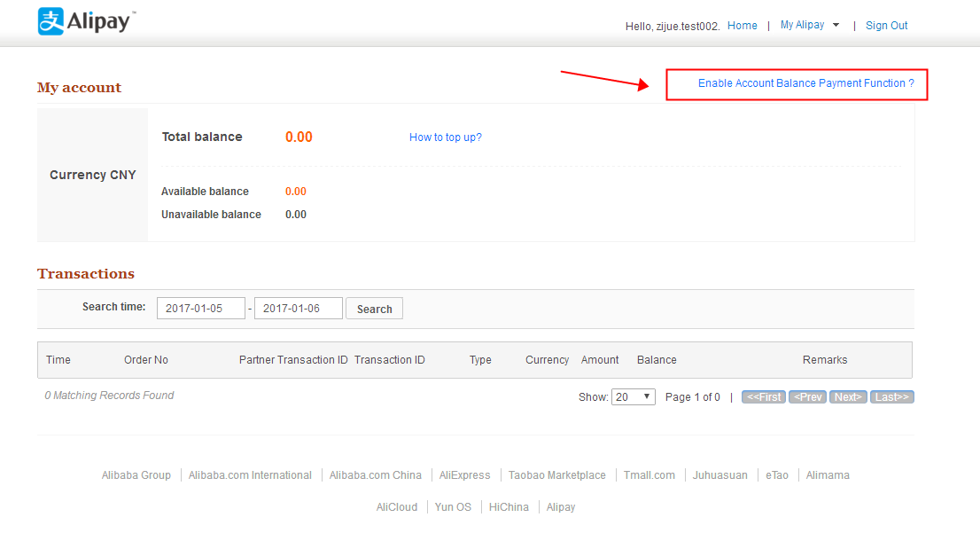Jump to the Last page button

tap(891, 397)
